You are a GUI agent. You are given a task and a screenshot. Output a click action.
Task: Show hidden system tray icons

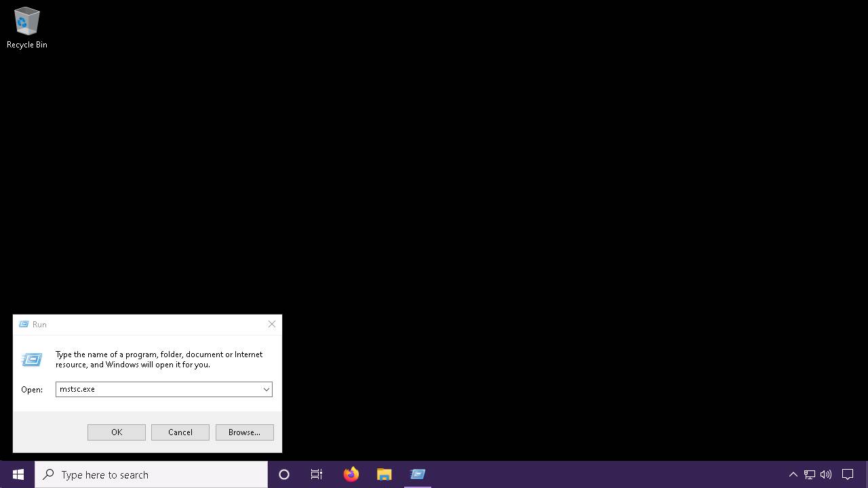point(793,474)
